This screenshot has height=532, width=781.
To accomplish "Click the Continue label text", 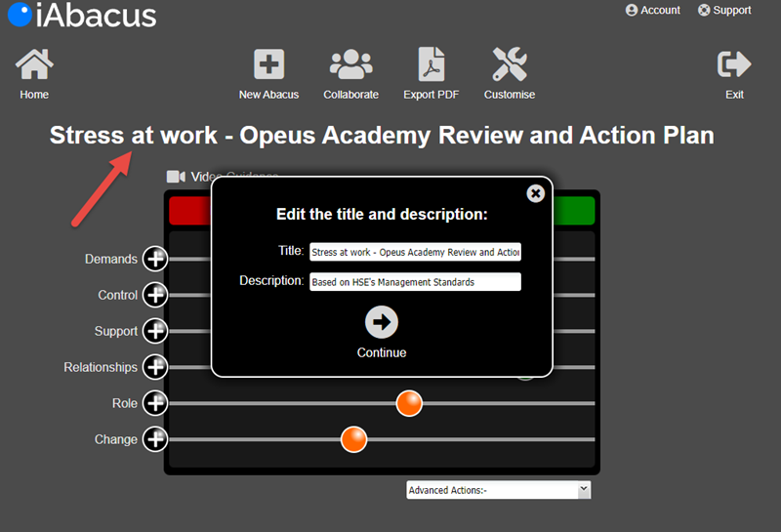I will (382, 352).
